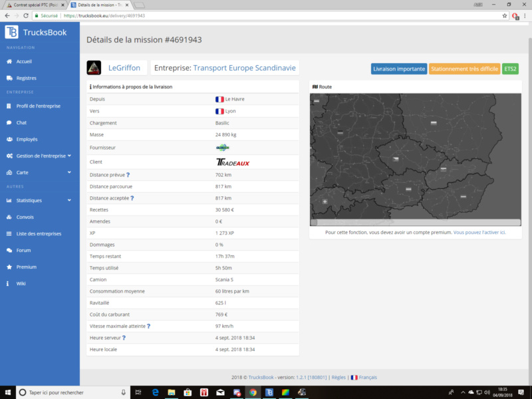Click the Carte map icon

coord(9,172)
